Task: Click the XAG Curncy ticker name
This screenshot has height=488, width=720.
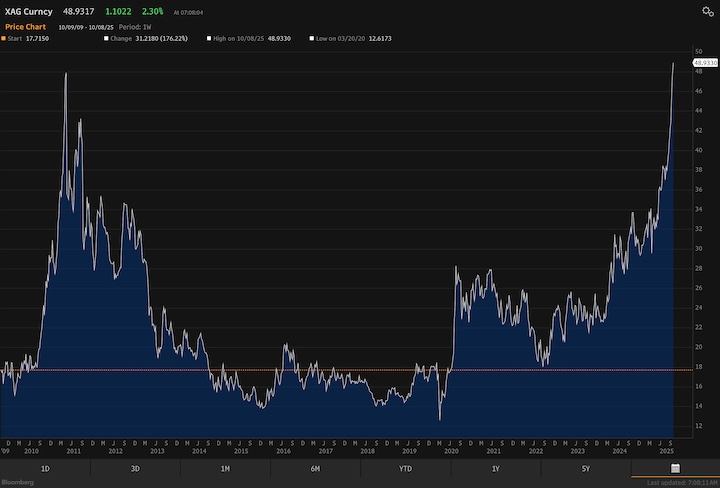Action: coord(28,11)
